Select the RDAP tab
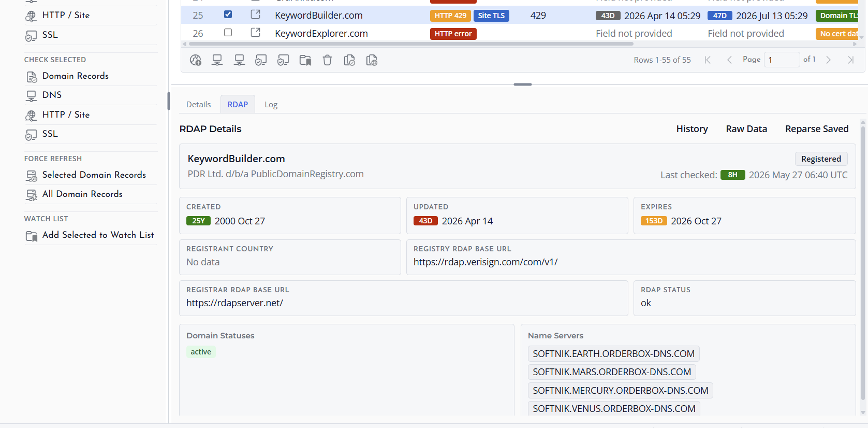 point(238,104)
